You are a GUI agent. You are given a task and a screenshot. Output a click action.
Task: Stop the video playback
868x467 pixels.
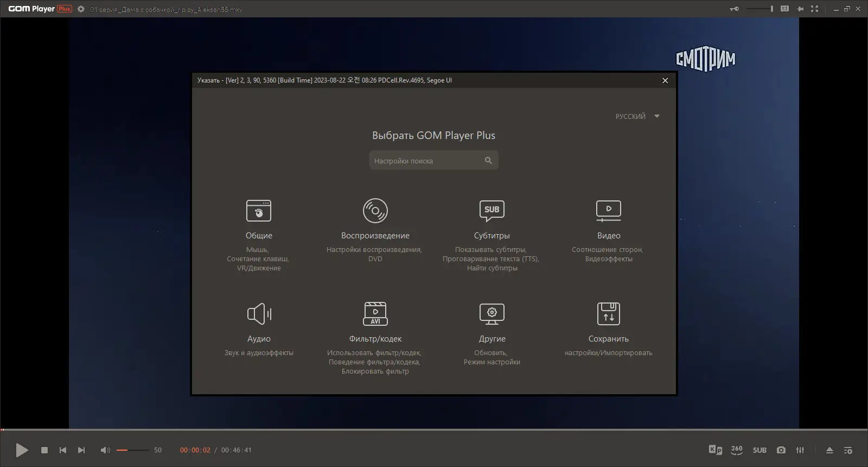[x=44, y=450]
